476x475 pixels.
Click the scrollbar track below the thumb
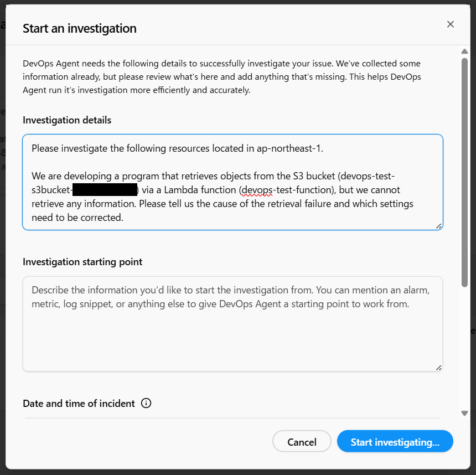pos(464,349)
